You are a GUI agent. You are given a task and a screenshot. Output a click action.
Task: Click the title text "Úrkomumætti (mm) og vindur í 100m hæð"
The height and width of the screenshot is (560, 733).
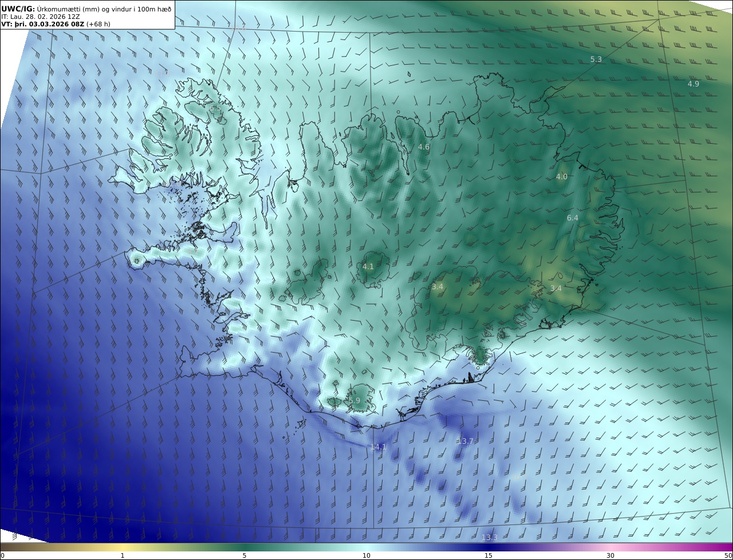104,9
